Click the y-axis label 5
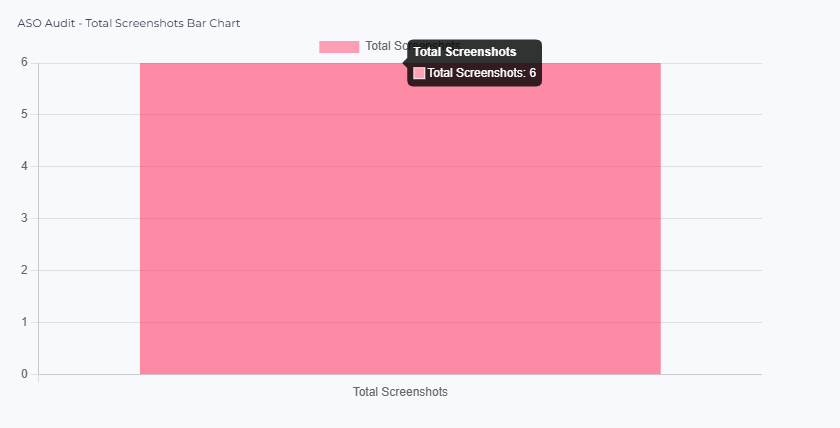The width and height of the screenshot is (840, 428). click(x=24, y=114)
